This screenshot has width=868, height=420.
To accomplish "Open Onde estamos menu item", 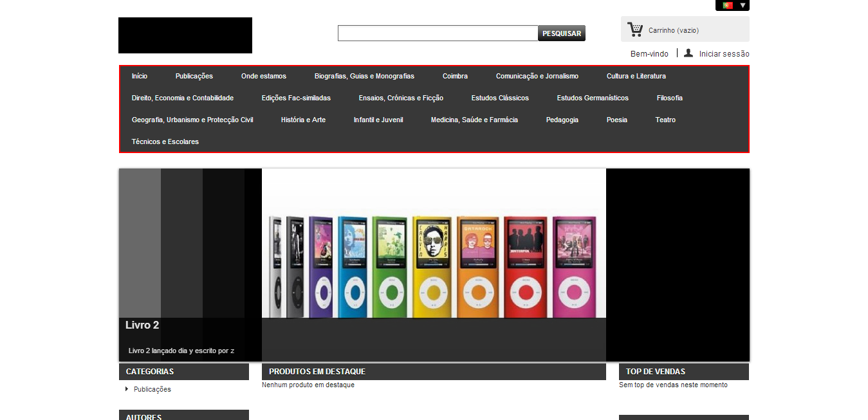I will 264,76.
